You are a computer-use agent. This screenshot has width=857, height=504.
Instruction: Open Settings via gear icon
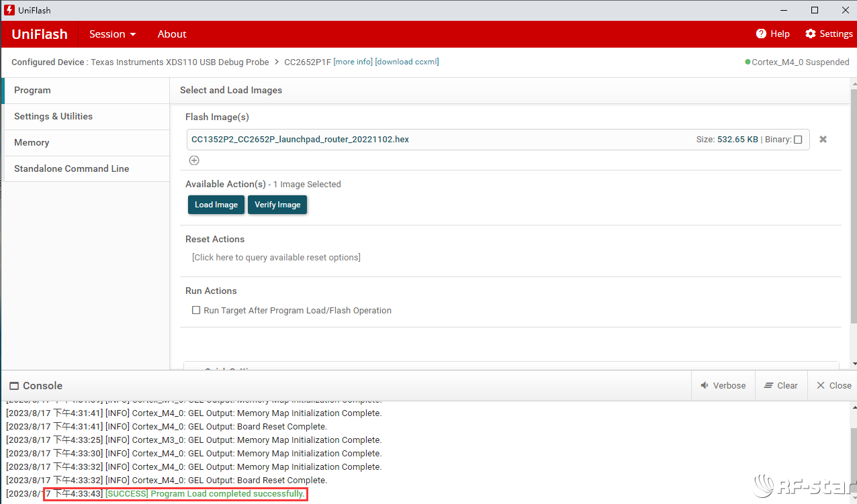(811, 34)
